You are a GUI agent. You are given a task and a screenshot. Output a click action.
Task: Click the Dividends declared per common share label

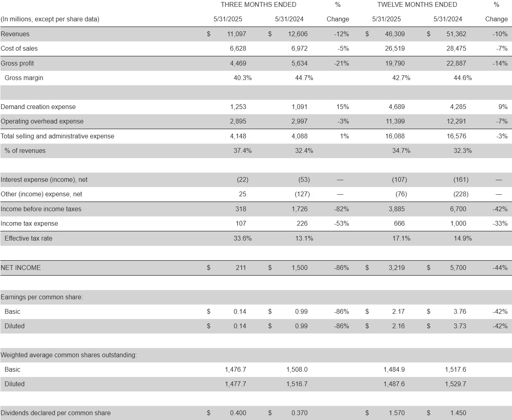56,413
